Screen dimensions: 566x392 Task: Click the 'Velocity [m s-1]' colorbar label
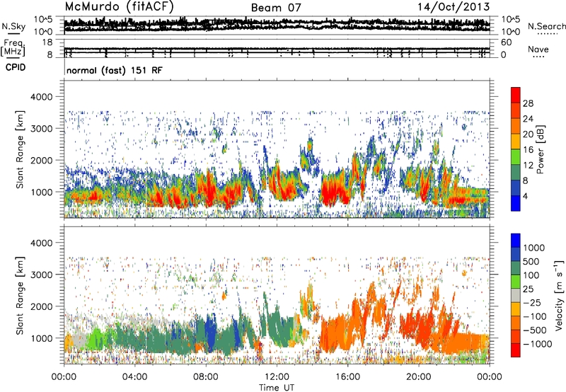[x=559, y=295]
